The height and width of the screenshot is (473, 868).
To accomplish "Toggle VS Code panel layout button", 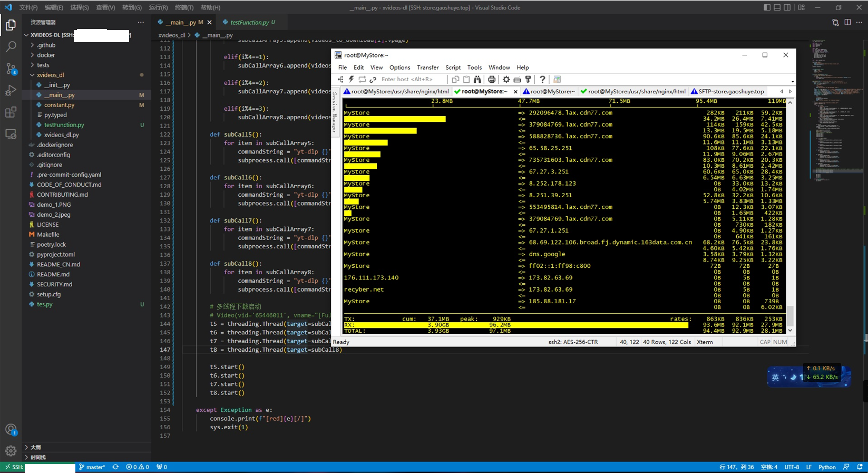I will point(777,7).
